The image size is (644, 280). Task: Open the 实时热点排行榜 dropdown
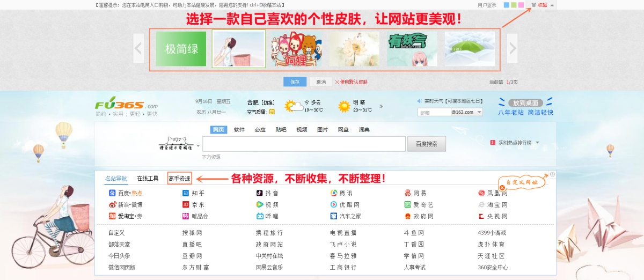tap(537, 143)
